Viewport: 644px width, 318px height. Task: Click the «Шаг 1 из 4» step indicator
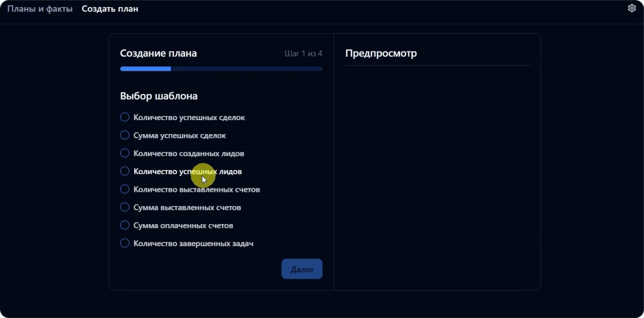click(303, 54)
